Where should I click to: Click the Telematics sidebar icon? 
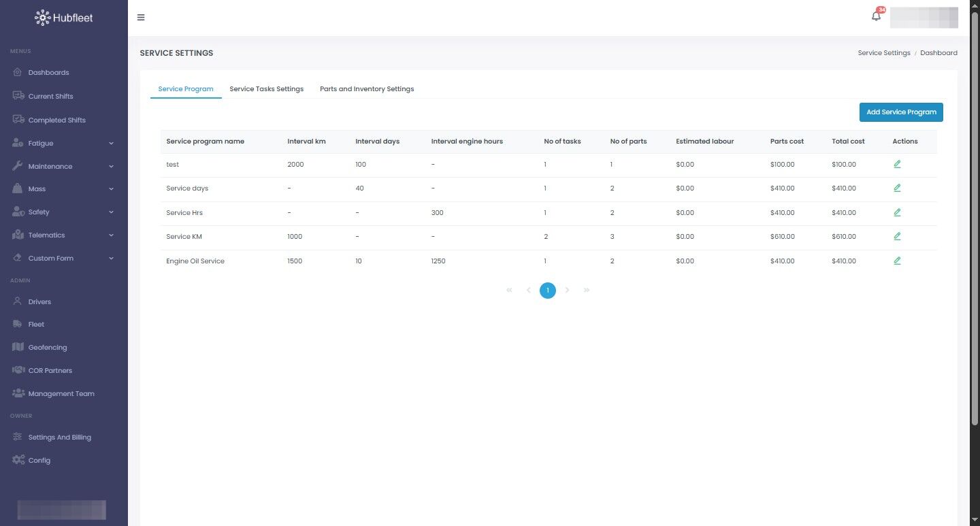click(18, 235)
